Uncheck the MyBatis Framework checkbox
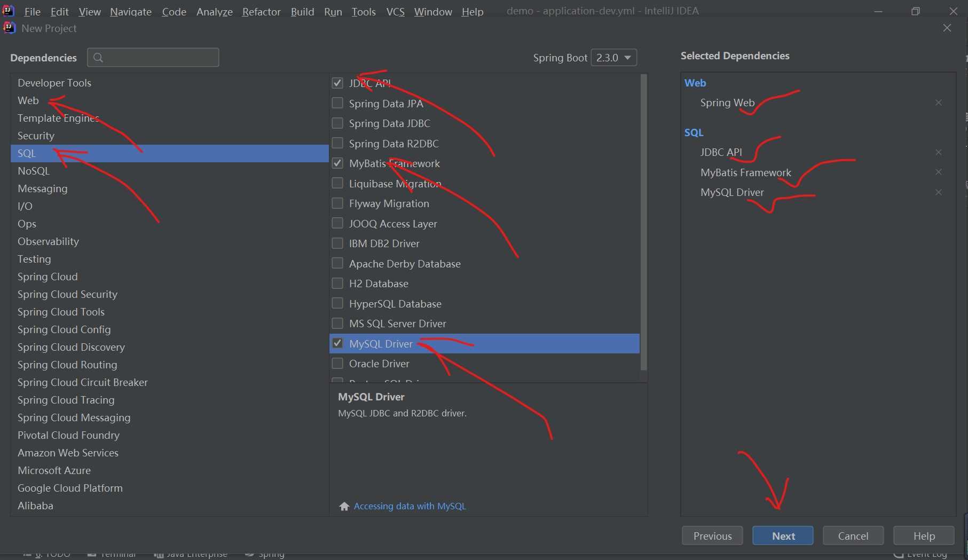 click(x=337, y=163)
